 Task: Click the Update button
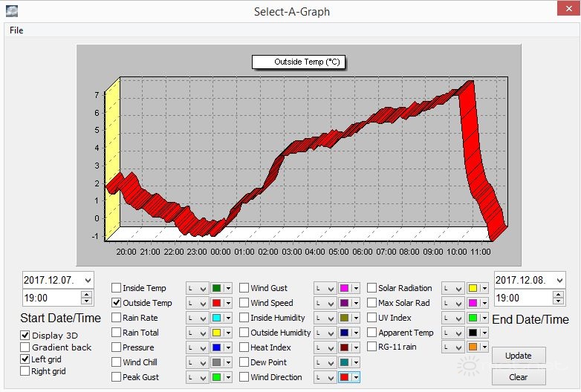[519, 356]
